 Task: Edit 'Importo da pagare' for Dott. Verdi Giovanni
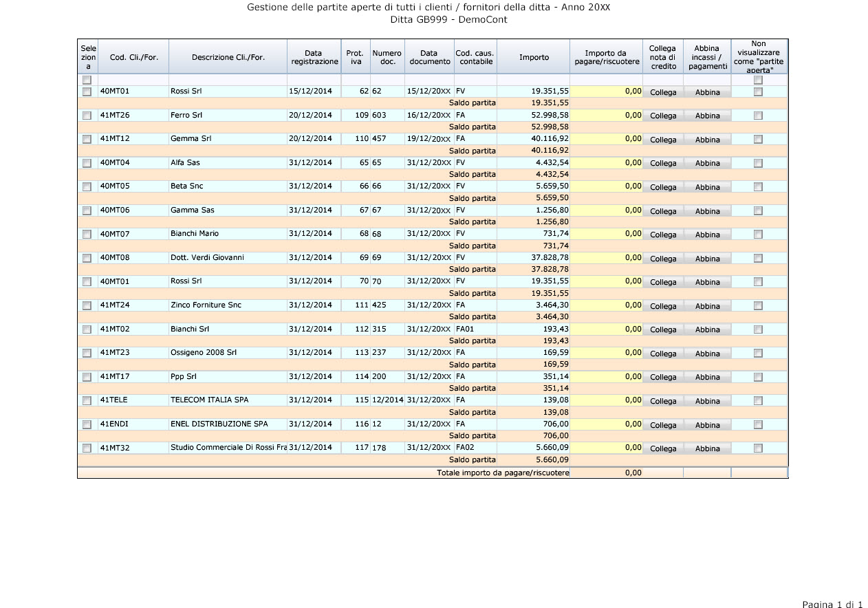click(x=606, y=258)
